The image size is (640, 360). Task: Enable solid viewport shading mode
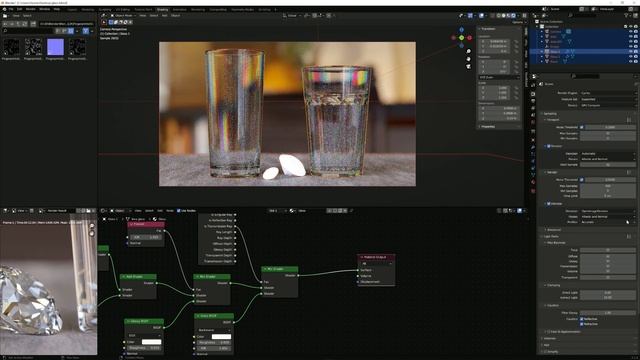(x=503, y=16)
